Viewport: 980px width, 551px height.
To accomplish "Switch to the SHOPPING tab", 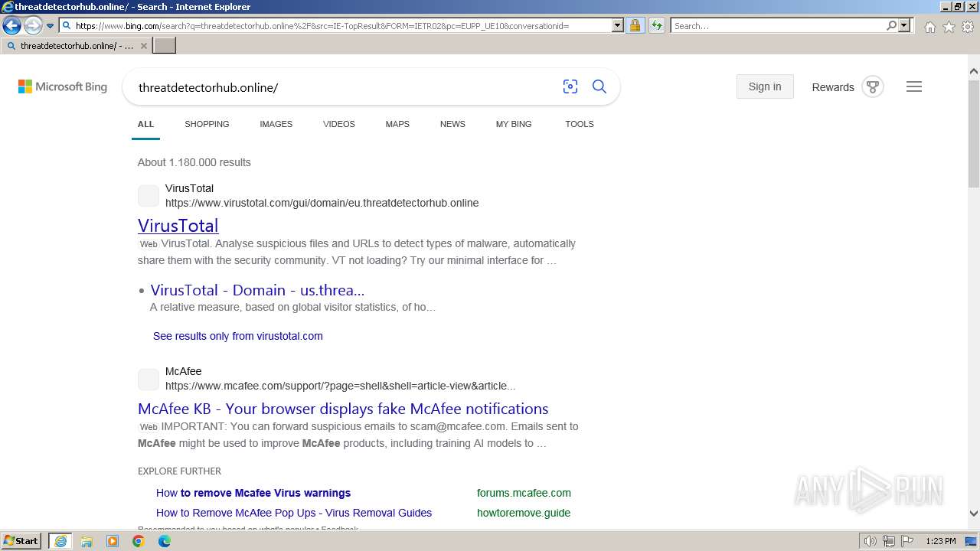I will coord(207,124).
